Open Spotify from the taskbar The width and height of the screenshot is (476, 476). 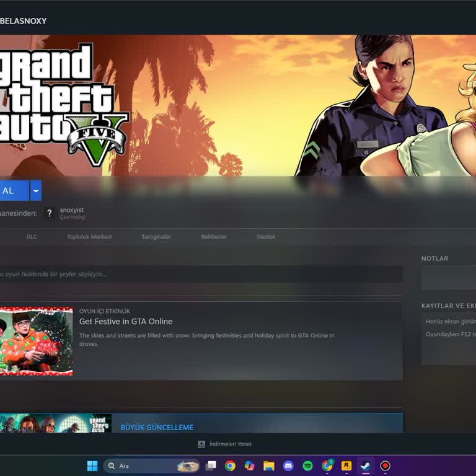[x=308, y=465]
